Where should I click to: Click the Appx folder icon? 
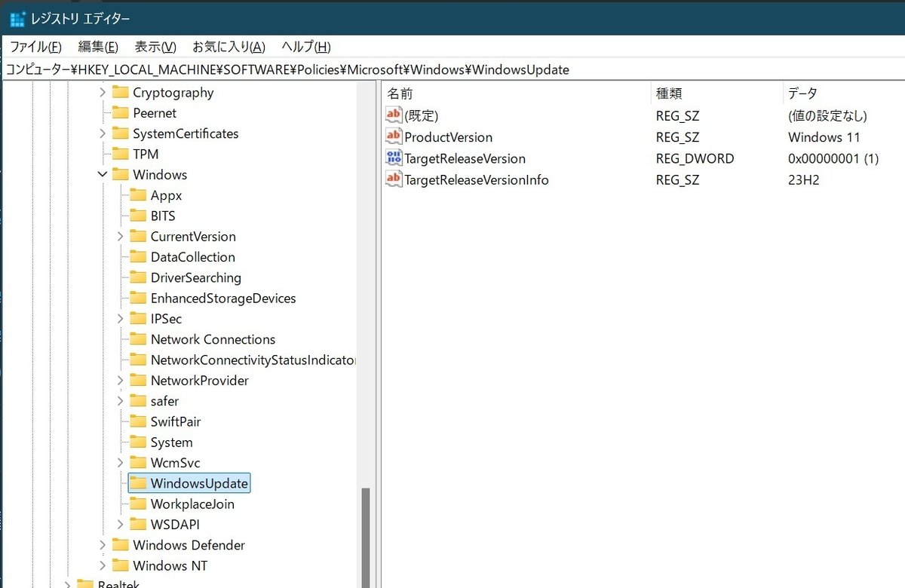(138, 195)
